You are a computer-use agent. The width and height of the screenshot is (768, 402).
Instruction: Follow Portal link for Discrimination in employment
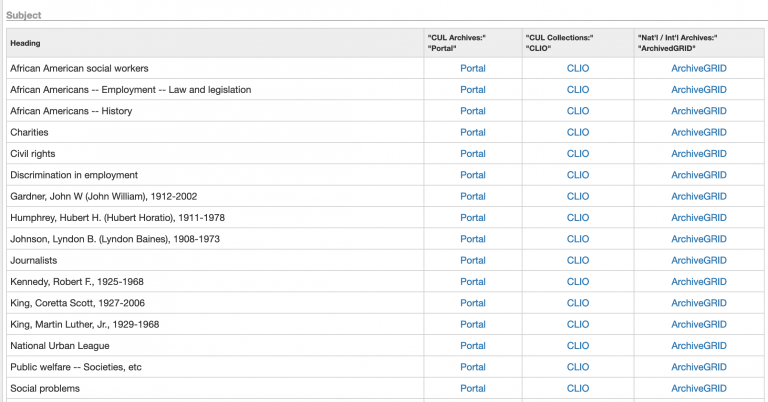point(473,175)
